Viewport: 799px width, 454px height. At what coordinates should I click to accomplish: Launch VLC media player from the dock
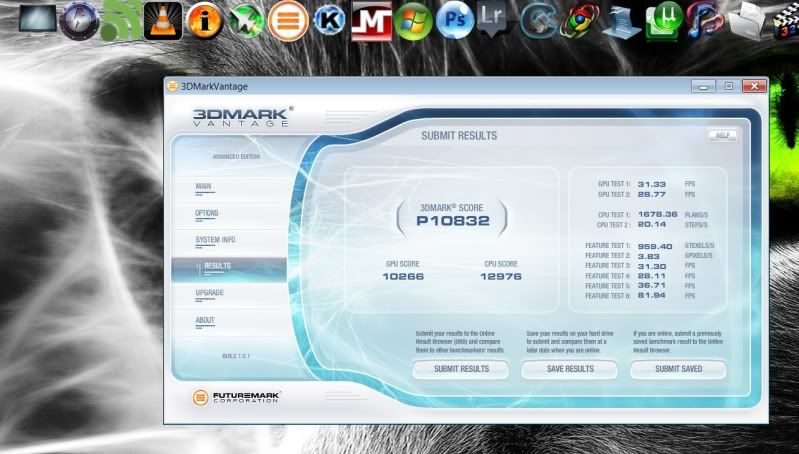163,21
